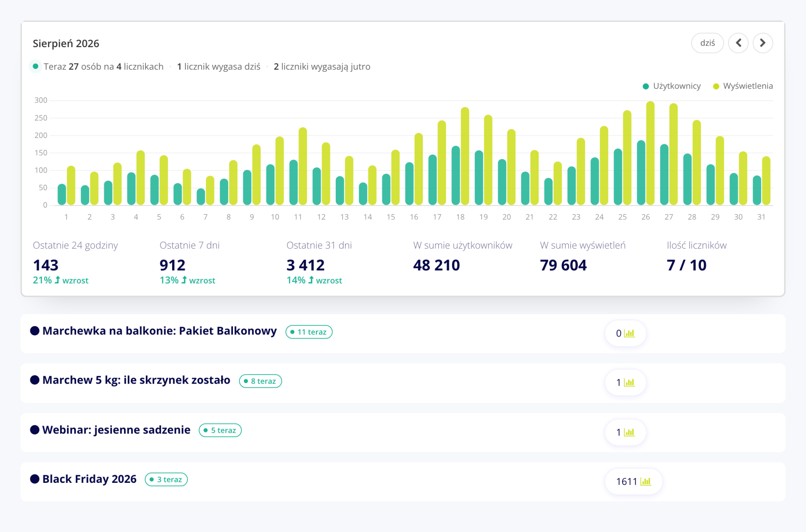The height and width of the screenshot is (532, 806).
Task: Open counter Webinar: jesienne sadzenie
Action: coord(116,430)
